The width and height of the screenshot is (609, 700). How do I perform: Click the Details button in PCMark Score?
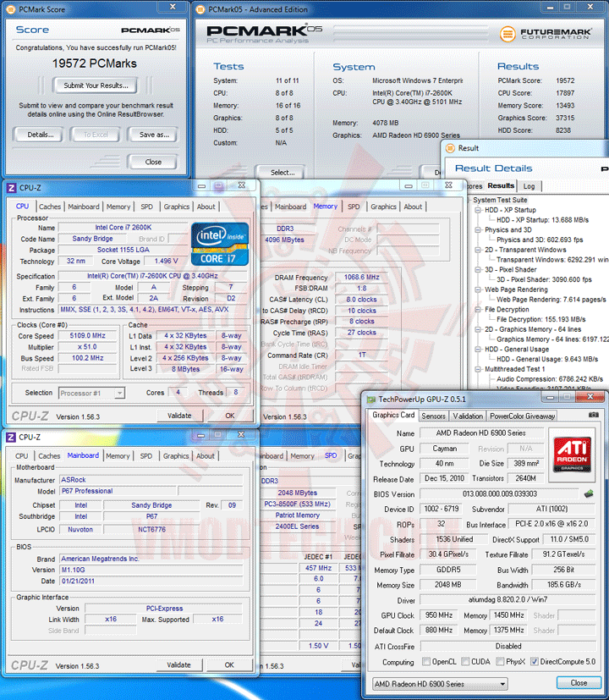(40, 135)
